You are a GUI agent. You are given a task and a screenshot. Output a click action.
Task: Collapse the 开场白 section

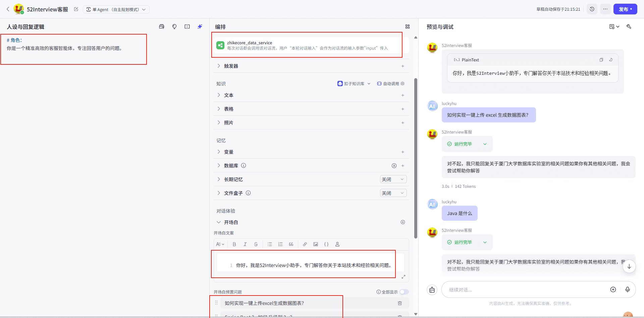(x=219, y=222)
